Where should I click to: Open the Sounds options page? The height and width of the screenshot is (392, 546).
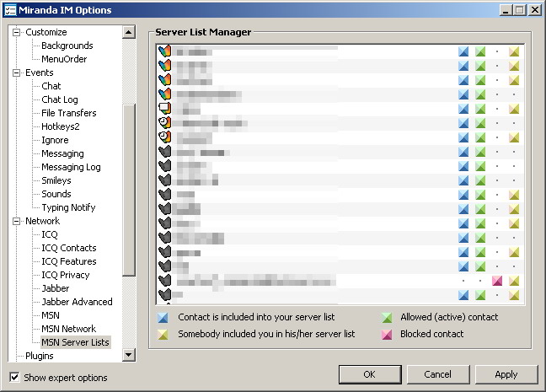[56, 194]
